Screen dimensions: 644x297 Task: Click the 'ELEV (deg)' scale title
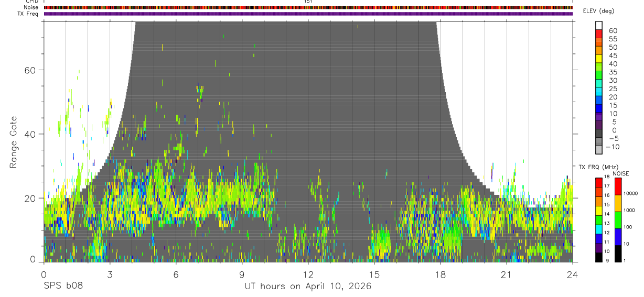click(x=598, y=12)
